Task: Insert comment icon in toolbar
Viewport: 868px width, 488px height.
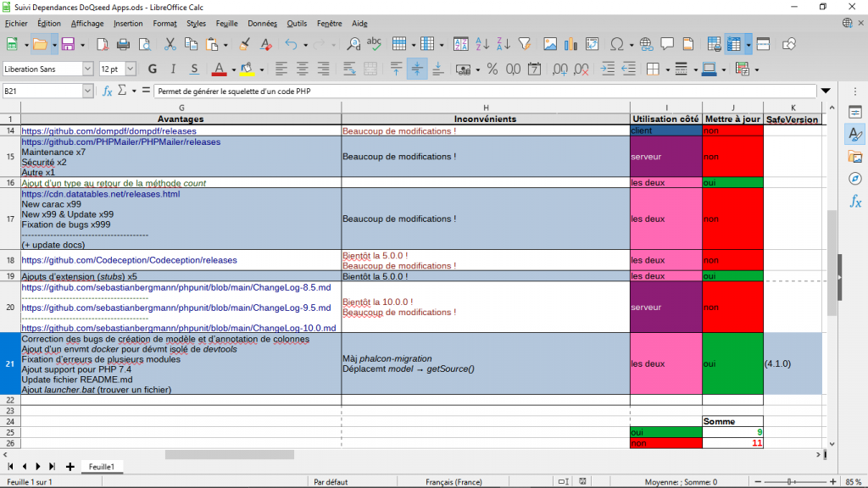Action: point(667,44)
